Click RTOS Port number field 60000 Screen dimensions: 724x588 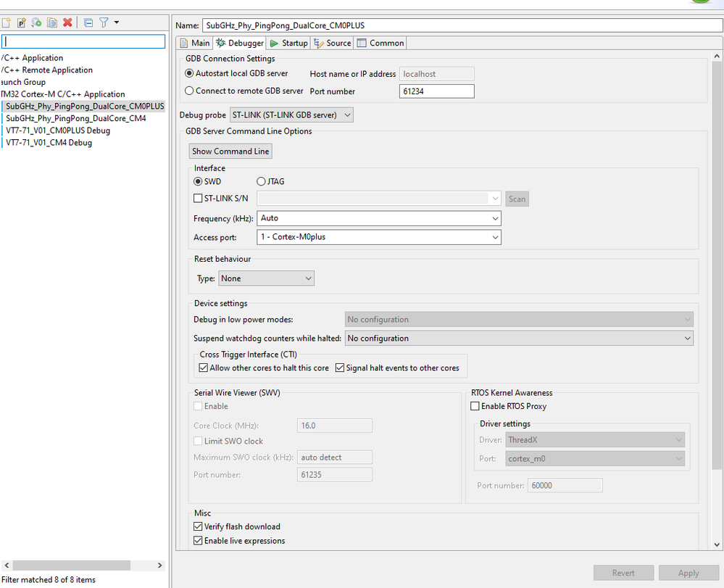[565, 486]
